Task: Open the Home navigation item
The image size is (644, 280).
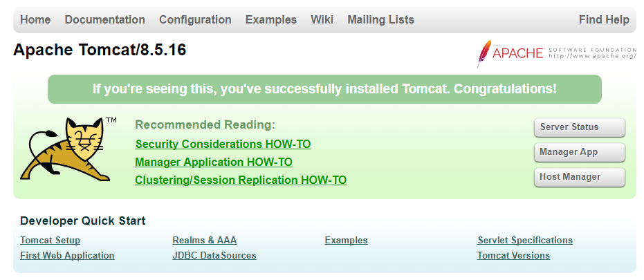Action: pyautogui.click(x=35, y=20)
